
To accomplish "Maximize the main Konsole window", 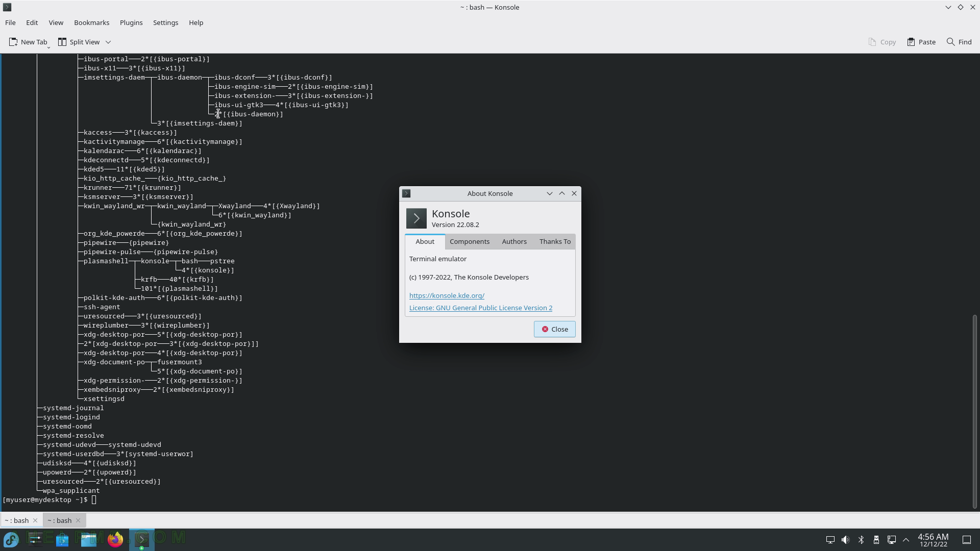I will pyautogui.click(x=960, y=7).
